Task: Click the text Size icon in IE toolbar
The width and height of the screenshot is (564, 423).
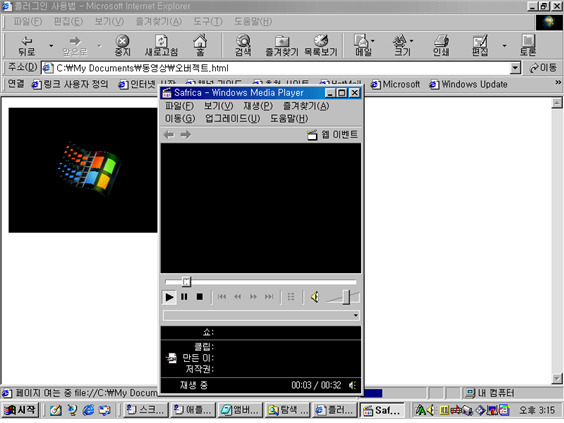Action: tap(401, 45)
